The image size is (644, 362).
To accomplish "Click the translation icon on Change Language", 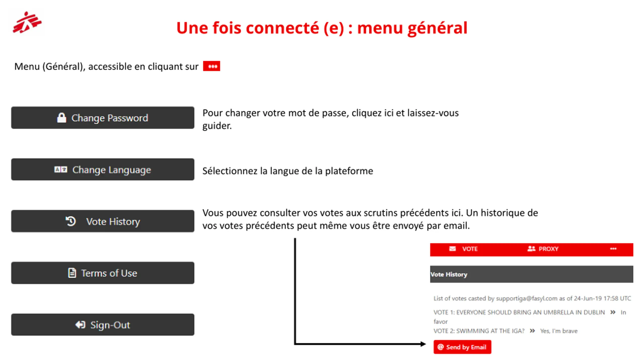I will coord(61,169).
